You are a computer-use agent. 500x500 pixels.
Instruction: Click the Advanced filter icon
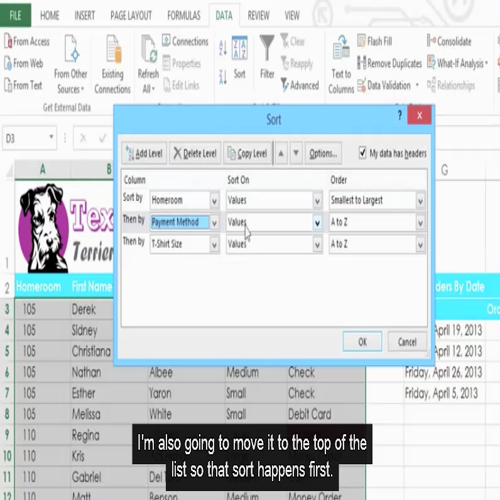(285, 85)
